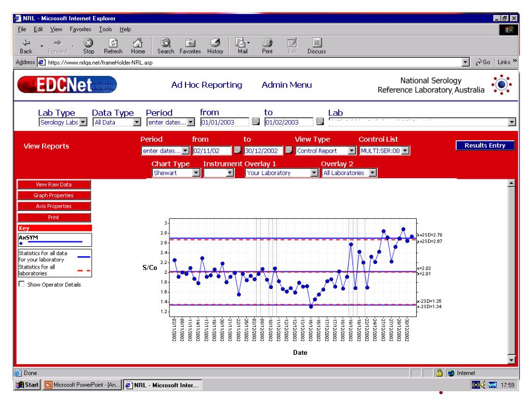Screen dimensions: 532x399
Task: Open the Favorites menu
Action: [x=81, y=29]
